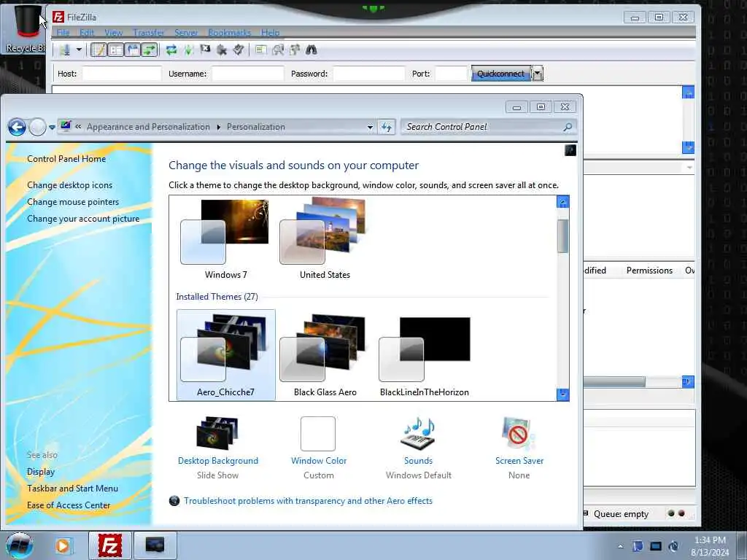The width and height of the screenshot is (747, 560).
Task: Open Edit menu in FileZilla
Action: pos(87,32)
